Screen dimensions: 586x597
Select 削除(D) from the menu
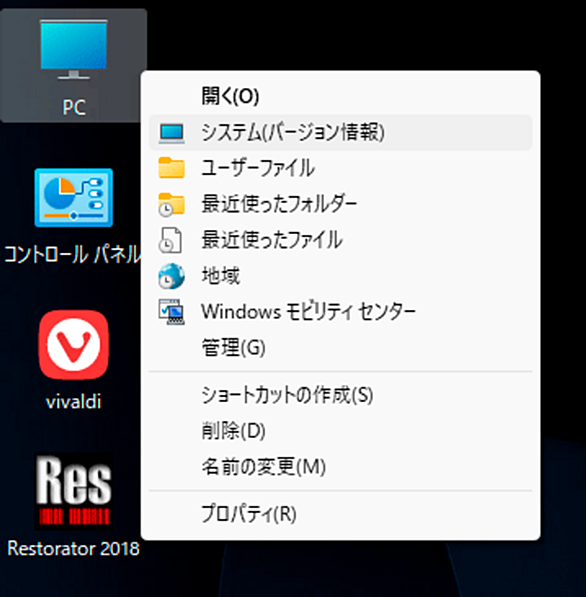(x=233, y=431)
